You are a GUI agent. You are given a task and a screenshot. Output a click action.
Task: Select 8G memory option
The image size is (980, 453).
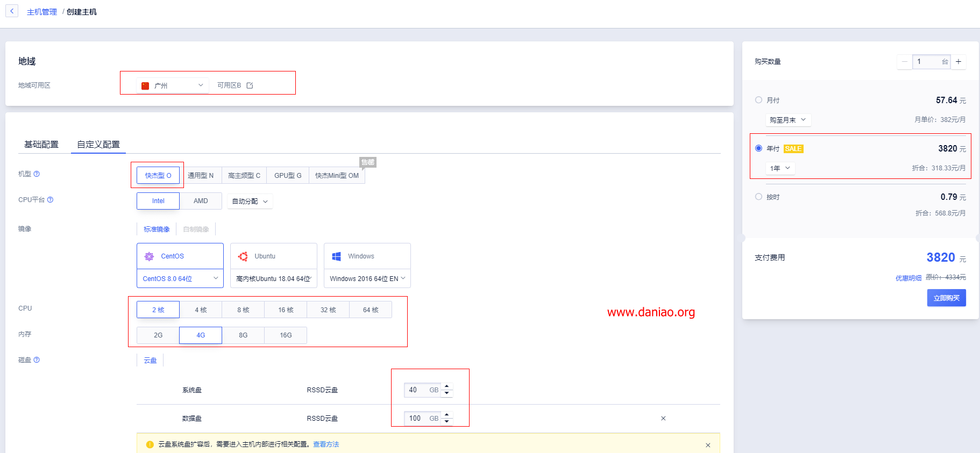pyautogui.click(x=243, y=335)
